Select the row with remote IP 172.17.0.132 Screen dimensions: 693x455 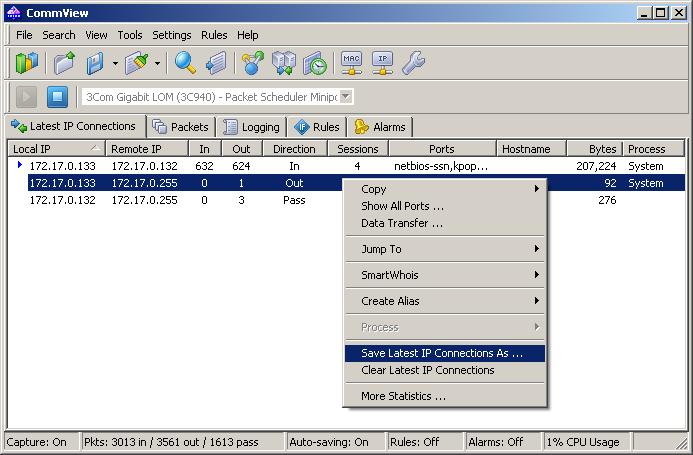click(x=346, y=166)
